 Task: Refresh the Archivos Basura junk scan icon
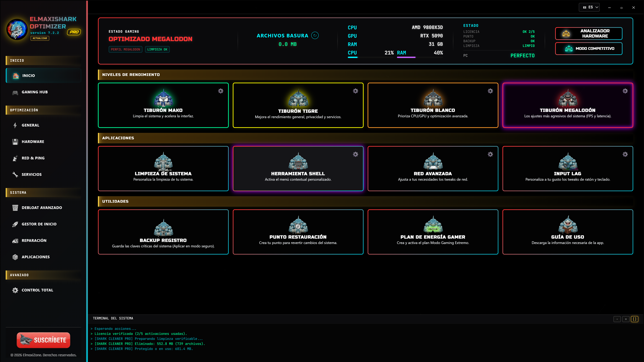[315, 36]
